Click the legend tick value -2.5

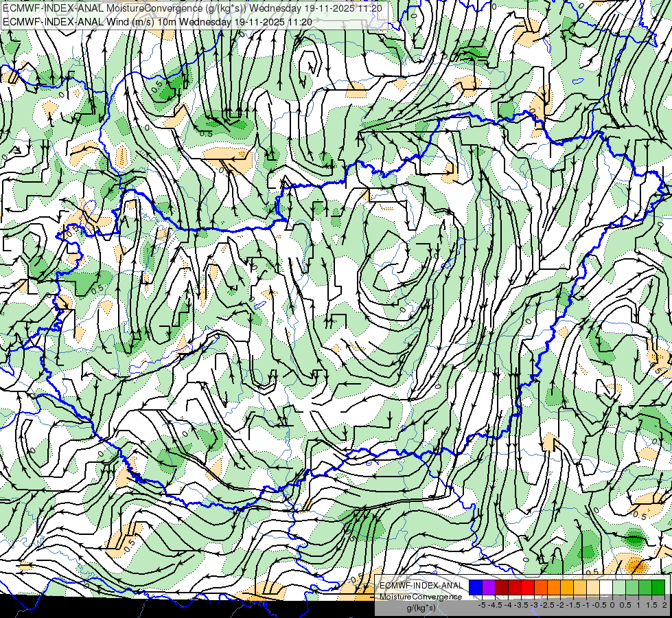(x=547, y=605)
